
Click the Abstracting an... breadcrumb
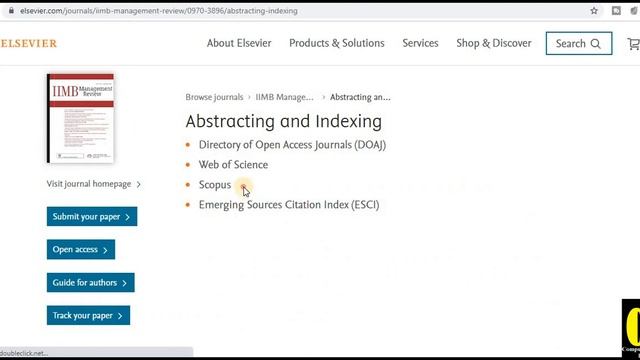pos(360,97)
